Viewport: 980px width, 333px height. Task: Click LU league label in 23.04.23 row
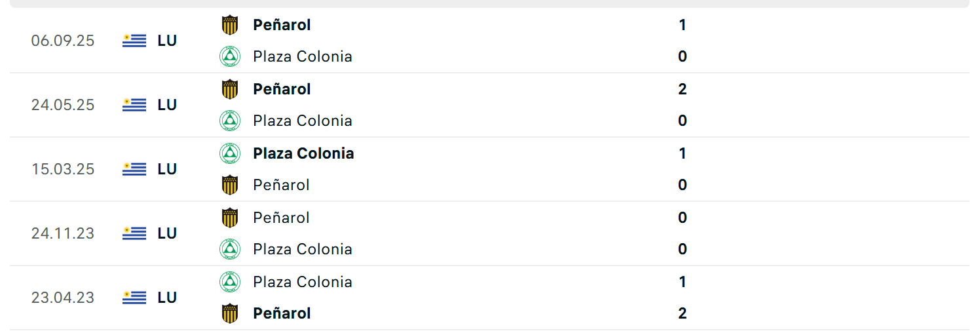pos(167,298)
